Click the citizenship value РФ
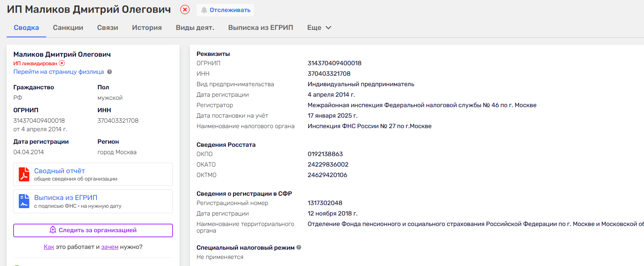Screen dimensions: 644x266 click(18, 98)
